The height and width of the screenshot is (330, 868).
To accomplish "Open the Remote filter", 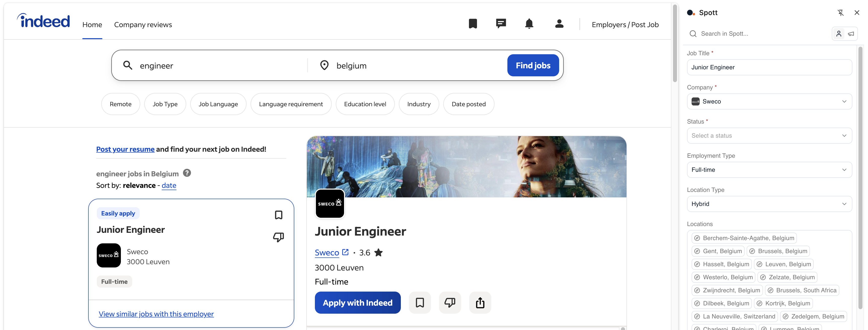I will [121, 104].
